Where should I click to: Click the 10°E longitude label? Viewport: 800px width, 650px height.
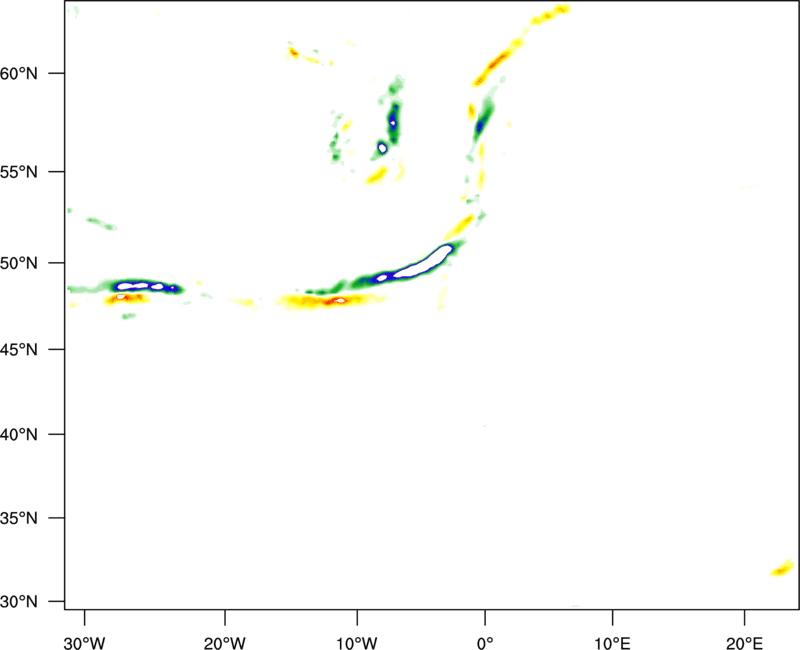612,643
